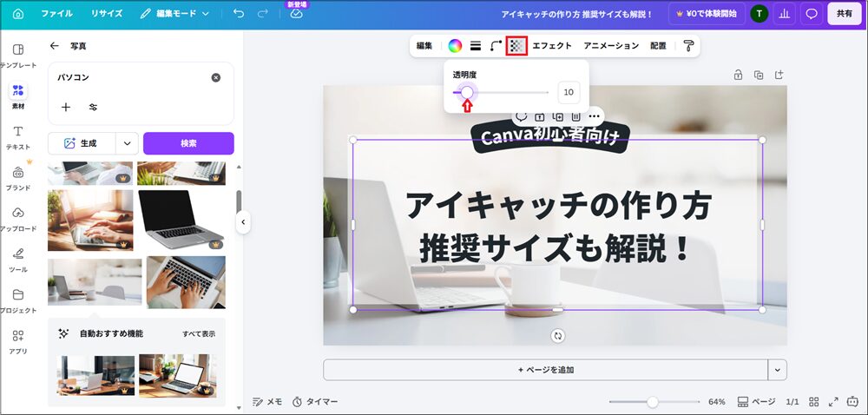
Task: Undo the last action
Action: coord(239,14)
